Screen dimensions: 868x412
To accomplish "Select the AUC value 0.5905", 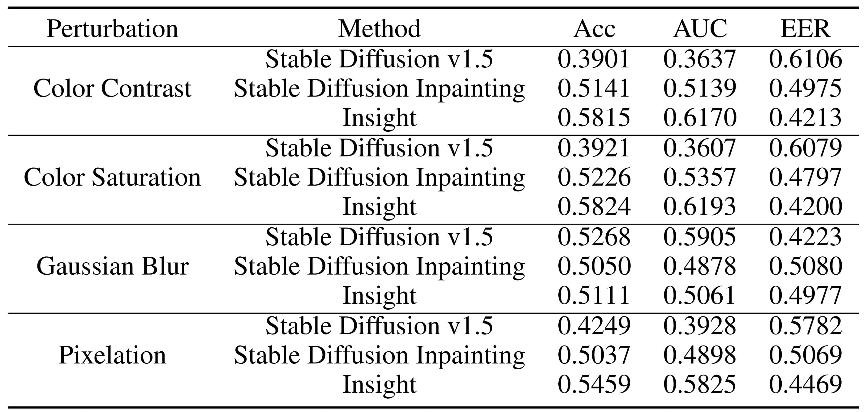I will (x=700, y=237).
